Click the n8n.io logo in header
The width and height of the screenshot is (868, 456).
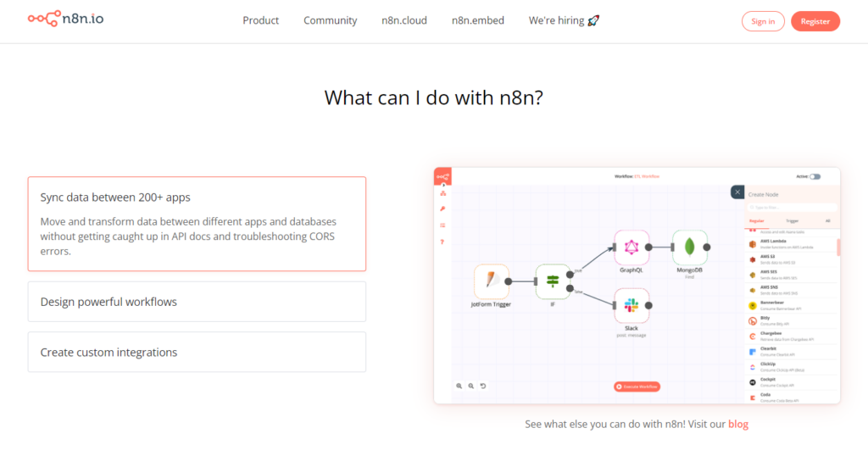tap(65, 19)
